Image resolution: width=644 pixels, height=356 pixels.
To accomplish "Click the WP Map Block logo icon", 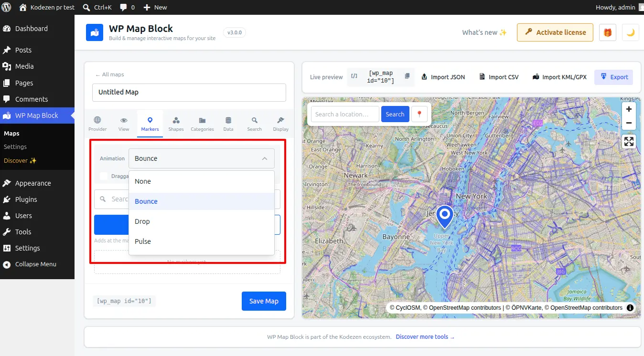I will [x=95, y=32].
